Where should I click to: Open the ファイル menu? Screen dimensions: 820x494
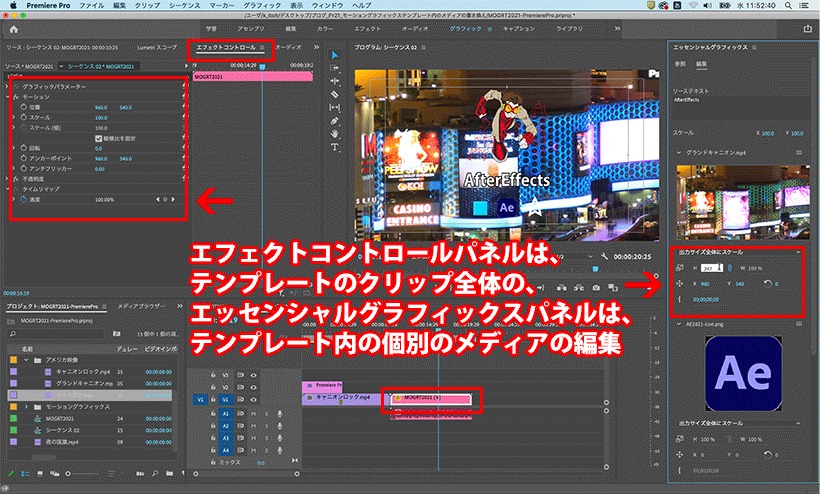(92, 5)
